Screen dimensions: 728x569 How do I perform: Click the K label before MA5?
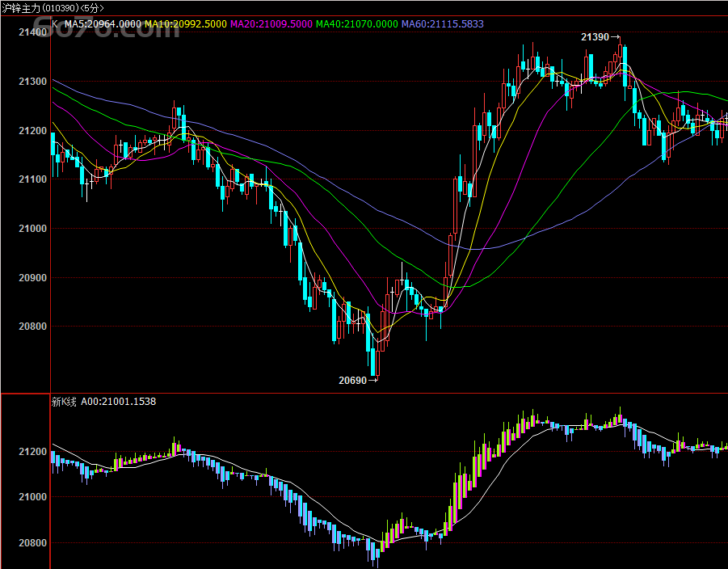tap(55, 23)
